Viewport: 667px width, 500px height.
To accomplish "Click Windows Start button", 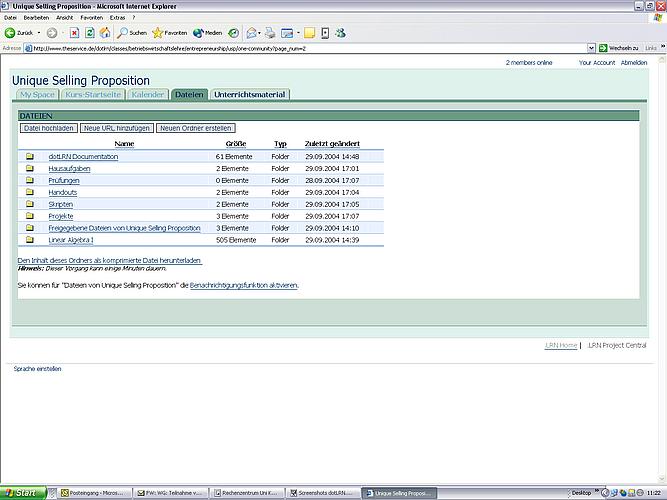I will click(x=23, y=493).
